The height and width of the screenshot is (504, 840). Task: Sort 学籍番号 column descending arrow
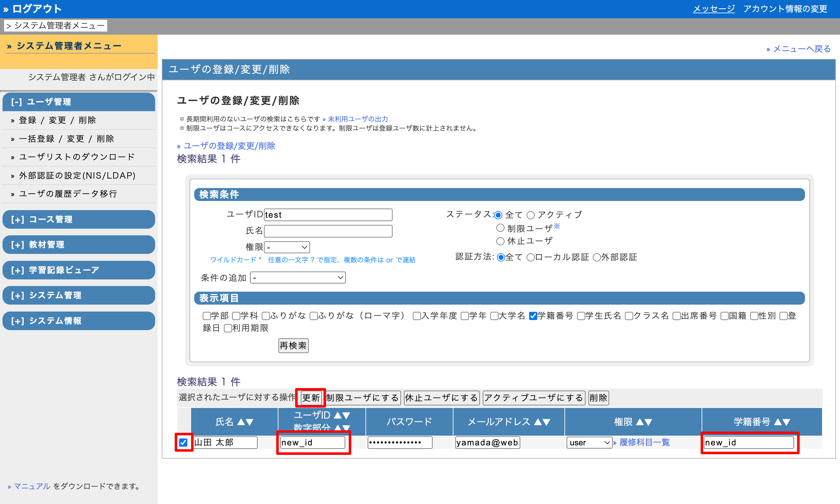(x=786, y=422)
